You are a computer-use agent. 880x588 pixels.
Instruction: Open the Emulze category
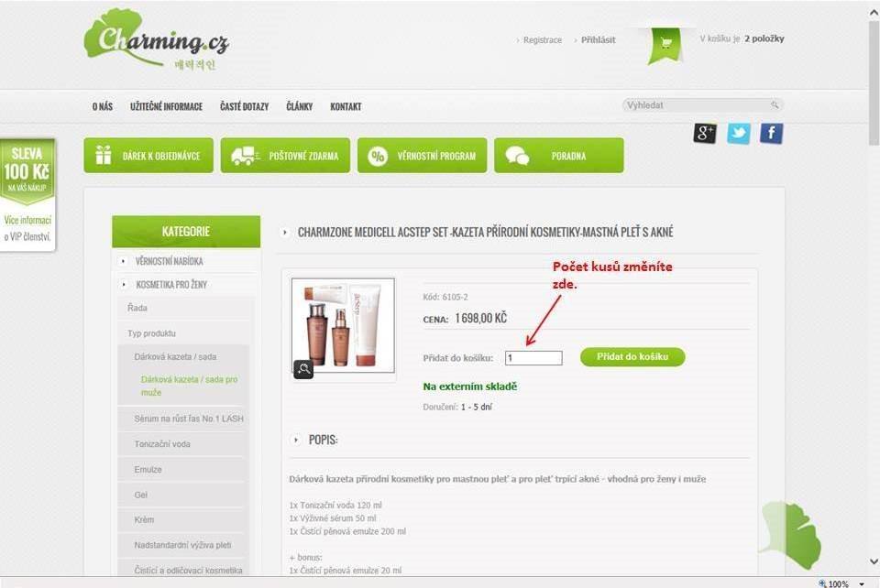pyautogui.click(x=148, y=470)
